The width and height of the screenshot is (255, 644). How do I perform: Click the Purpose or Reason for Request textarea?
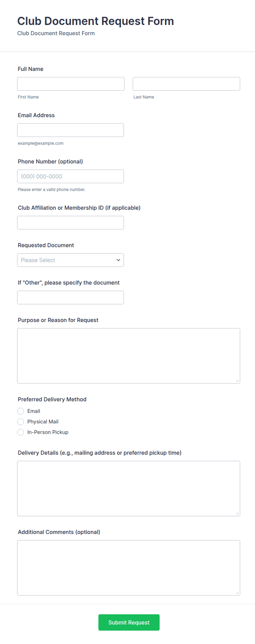[129, 356]
